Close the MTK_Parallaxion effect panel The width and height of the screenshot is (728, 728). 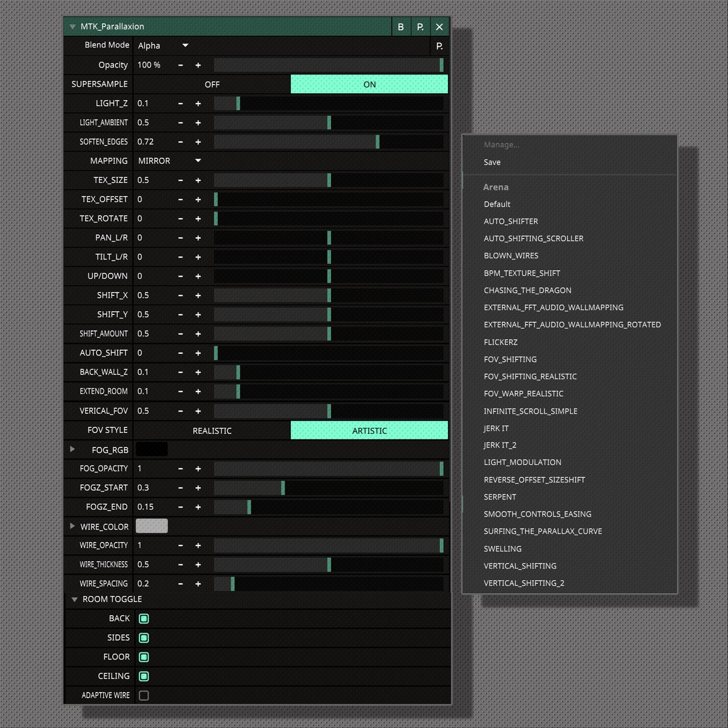[x=439, y=27]
